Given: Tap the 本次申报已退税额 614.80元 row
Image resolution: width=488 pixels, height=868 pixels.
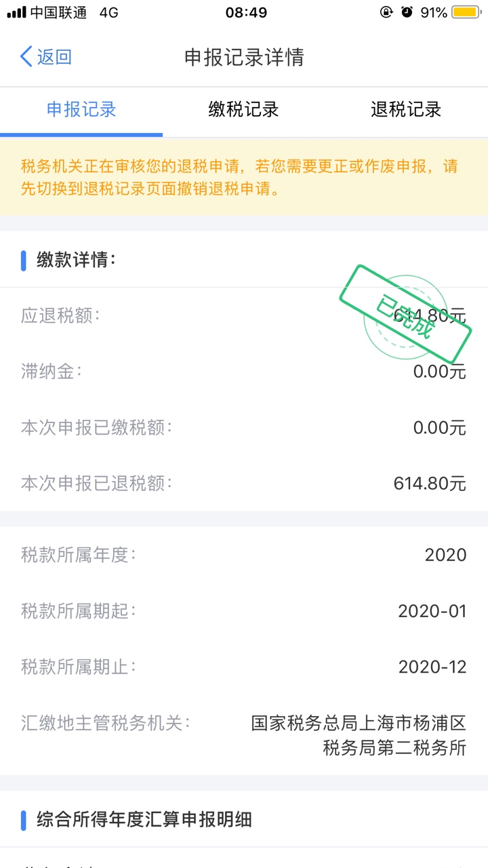Looking at the screenshot, I should 244,484.
